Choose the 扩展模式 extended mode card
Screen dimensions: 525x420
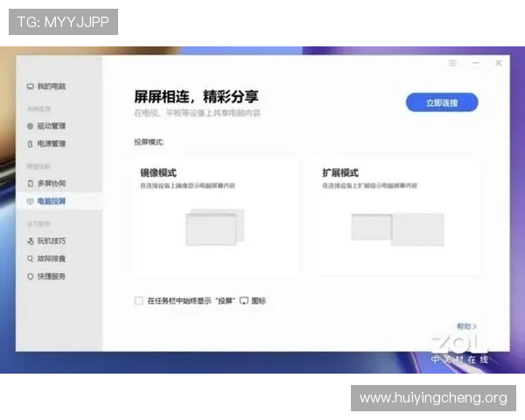click(x=397, y=215)
